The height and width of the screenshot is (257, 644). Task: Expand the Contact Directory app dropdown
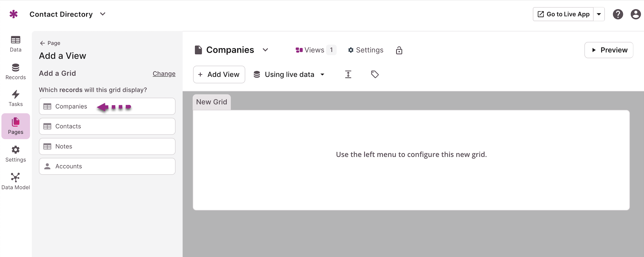coord(102,14)
